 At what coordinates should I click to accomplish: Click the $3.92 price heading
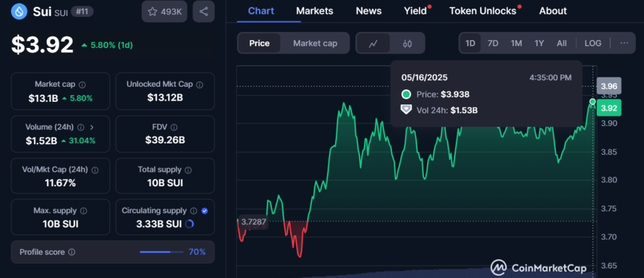[42, 45]
